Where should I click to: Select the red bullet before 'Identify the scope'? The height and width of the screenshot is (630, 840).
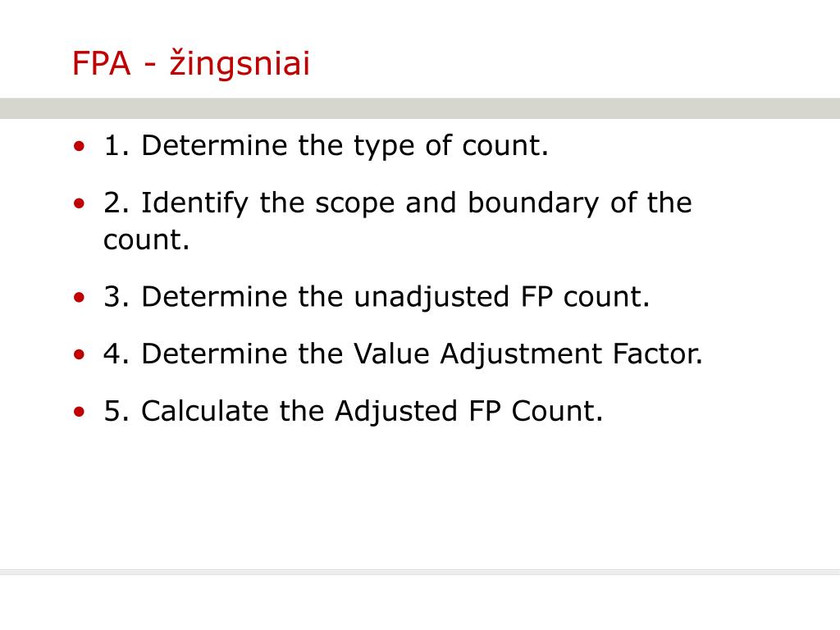[80, 203]
